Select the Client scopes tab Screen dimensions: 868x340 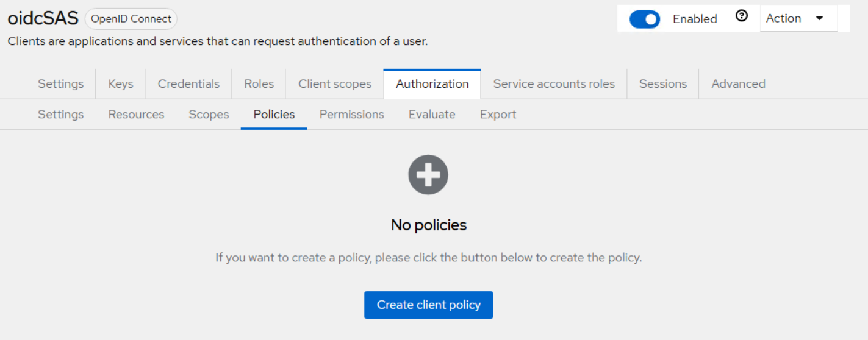point(335,84)
